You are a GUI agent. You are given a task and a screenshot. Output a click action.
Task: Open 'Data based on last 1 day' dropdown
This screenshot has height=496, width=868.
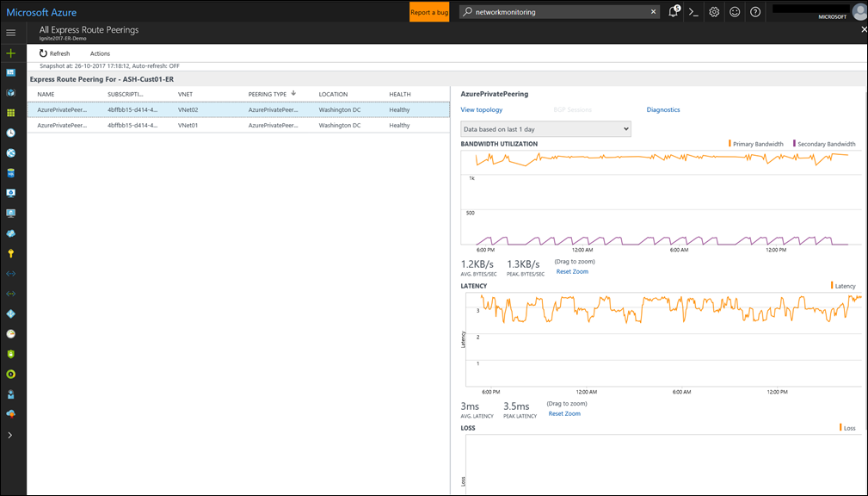click(x=545, y=129)
